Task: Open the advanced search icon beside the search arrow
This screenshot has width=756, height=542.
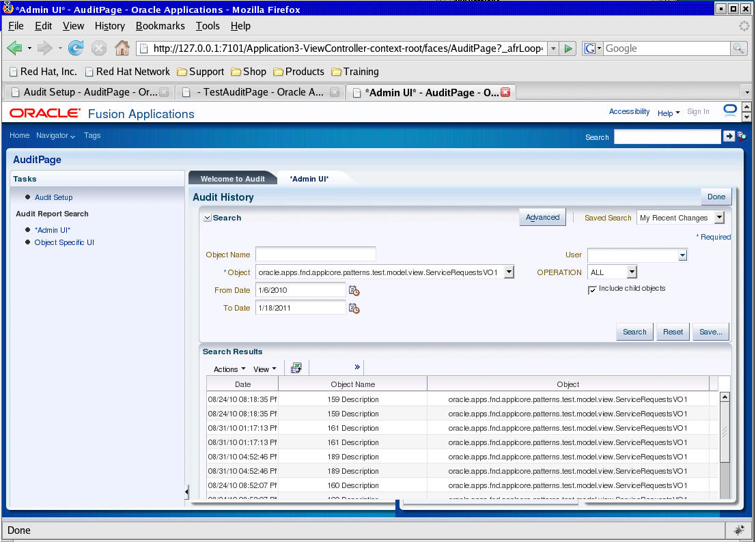Action: [x=740, y=136]
